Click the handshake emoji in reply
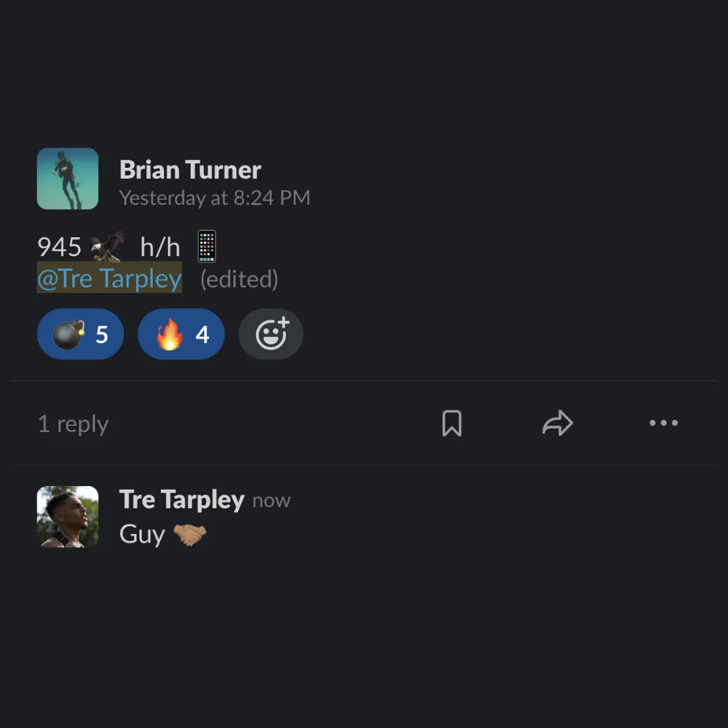Screen dimensions: 728x728 (x=190, y=535)
